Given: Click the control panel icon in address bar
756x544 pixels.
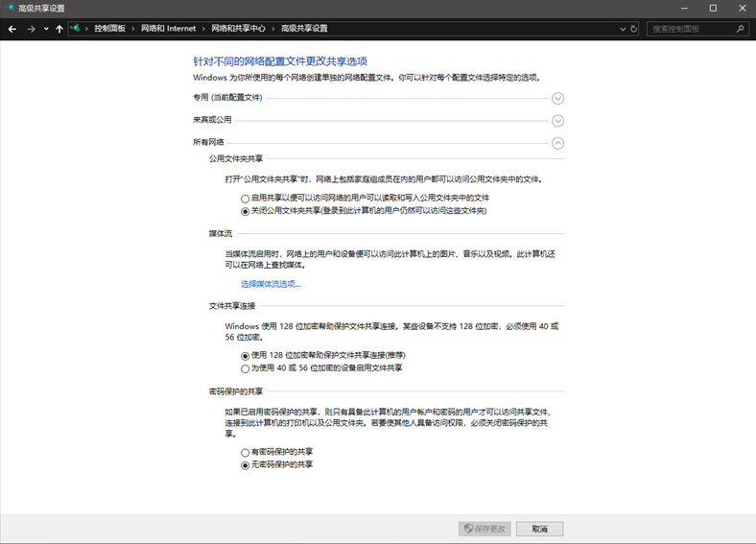Looking at the screenshot, I should point(75,29).
